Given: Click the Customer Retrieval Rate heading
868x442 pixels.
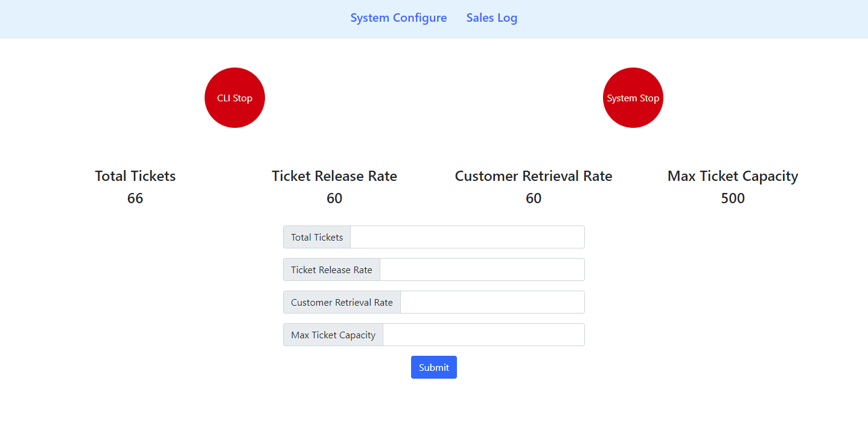Looking at the screenshot, I should click(x=533, y=175).
